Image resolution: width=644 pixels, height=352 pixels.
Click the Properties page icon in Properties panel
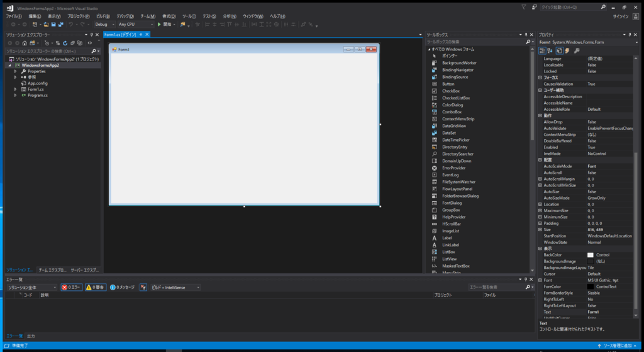pyautogui.click(x=559, y=50)
